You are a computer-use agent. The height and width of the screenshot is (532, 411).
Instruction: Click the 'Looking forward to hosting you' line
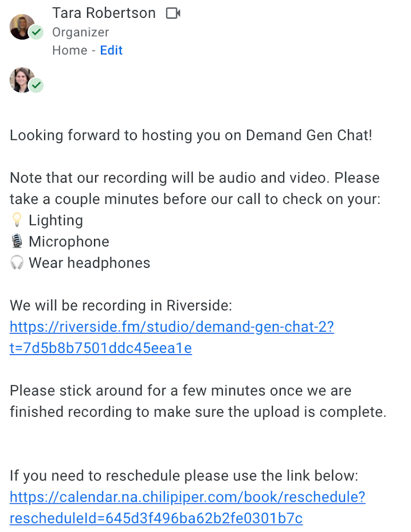point(191,135)
